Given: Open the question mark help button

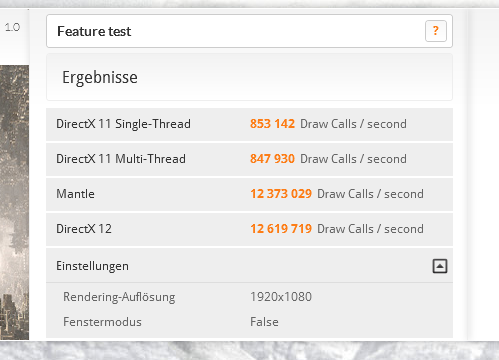Looking at the screenshot, I should [x=436, y=31].
